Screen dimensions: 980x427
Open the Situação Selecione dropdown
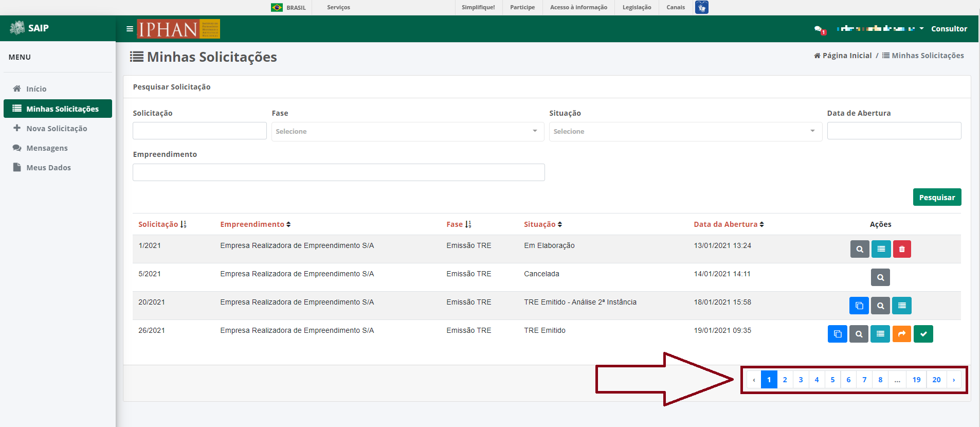tap(685, 131)
